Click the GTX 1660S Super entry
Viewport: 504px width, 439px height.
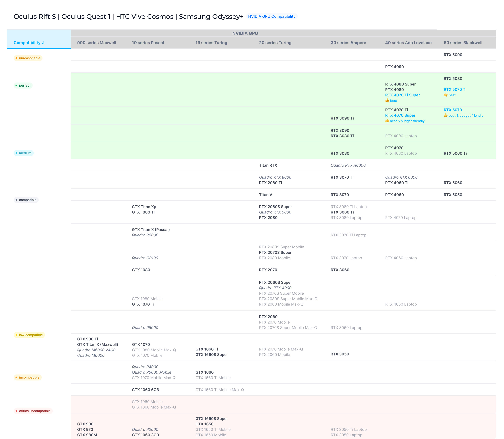tap(212, 355)
